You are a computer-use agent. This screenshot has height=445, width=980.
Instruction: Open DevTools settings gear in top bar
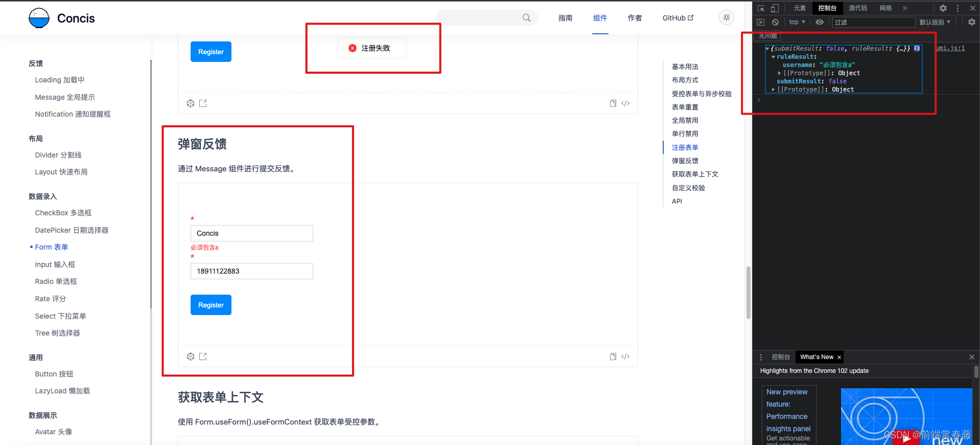point(943,8)
